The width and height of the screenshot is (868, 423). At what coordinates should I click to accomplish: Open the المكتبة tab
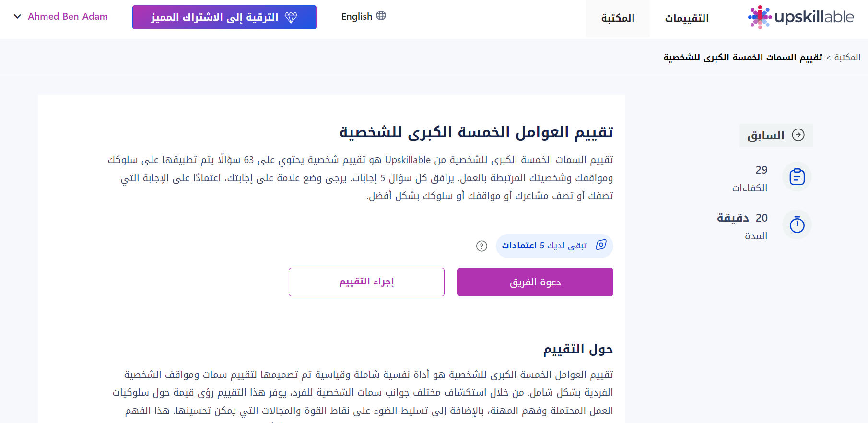pos(618,18)
